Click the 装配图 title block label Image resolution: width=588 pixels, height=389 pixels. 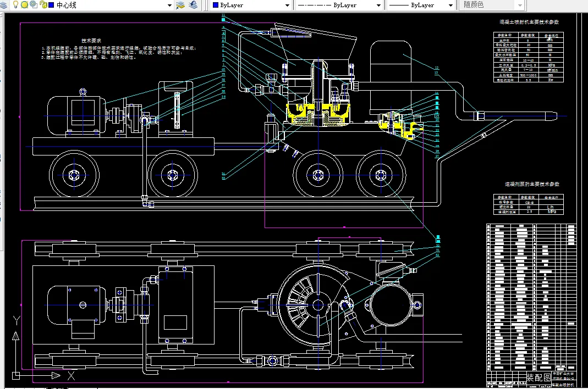coord(538,378)
